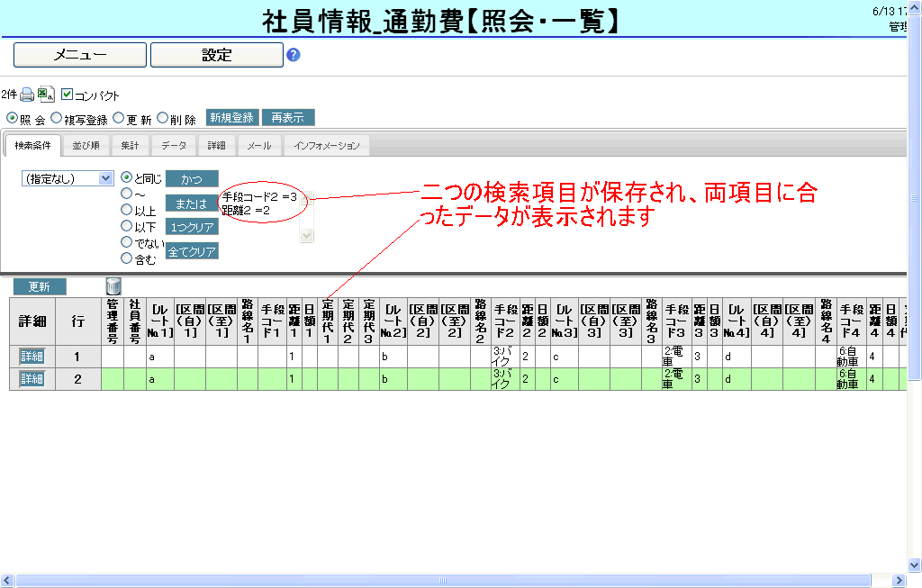Open the 集計 tab
Screen dimensions: 922x588
[130, 146]
